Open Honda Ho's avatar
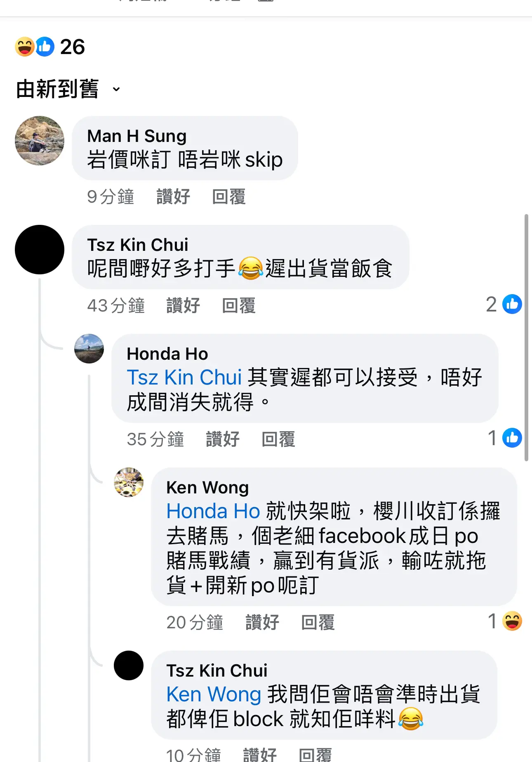Viewport: 532px width, 762px height. [89, 349]
